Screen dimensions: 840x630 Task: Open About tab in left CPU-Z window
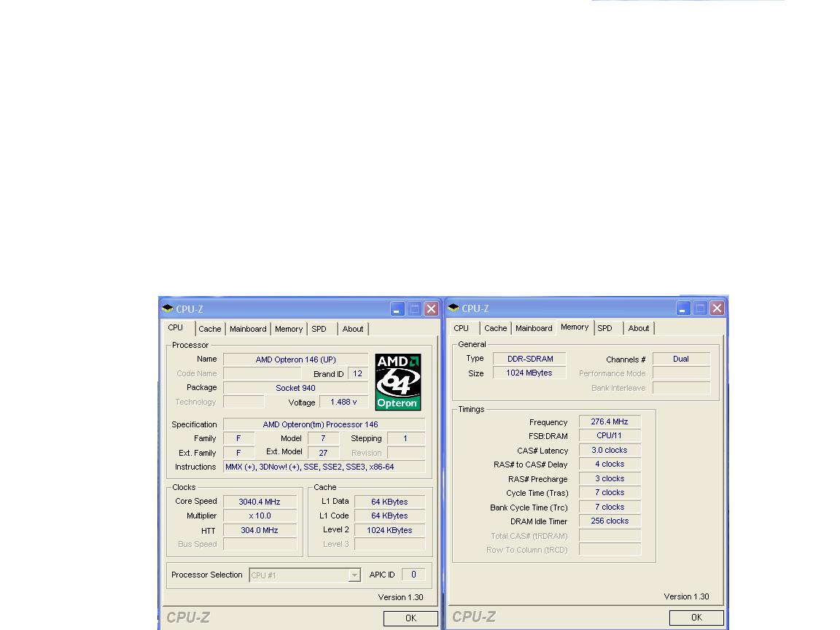(x=352, y=329)
